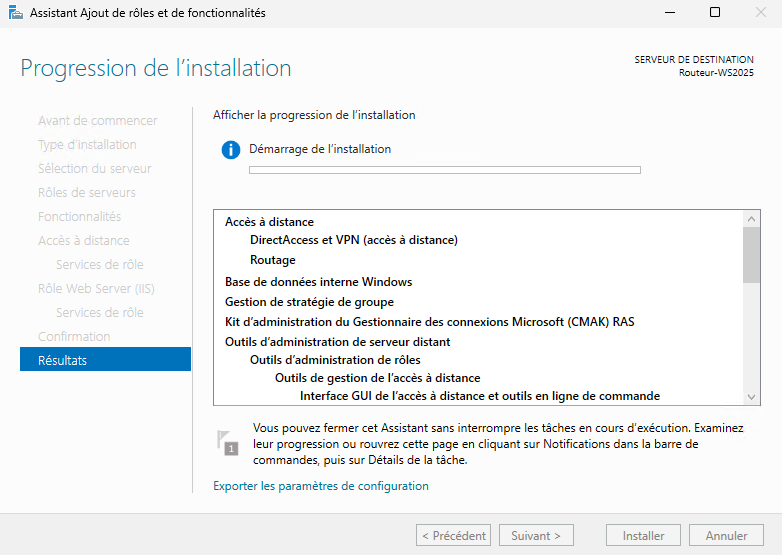This screenshot has height=555, width=782.
Task: Minimize the Assistant window
Action: point(670,12)
